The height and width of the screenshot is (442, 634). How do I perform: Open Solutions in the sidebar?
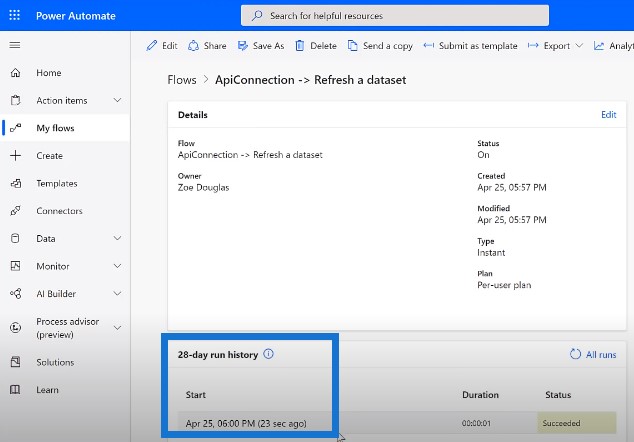pyautogui.click(x=66, y=362)
